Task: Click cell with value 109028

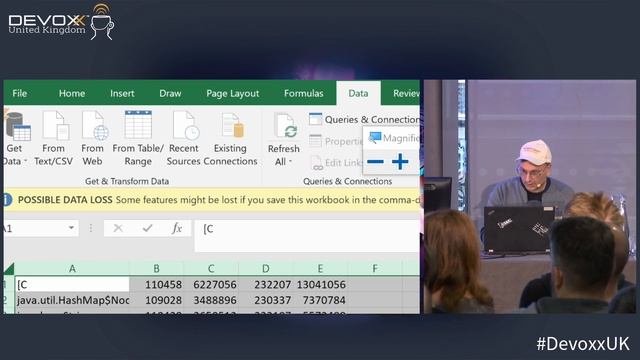Action: click(x=157, y=300)
